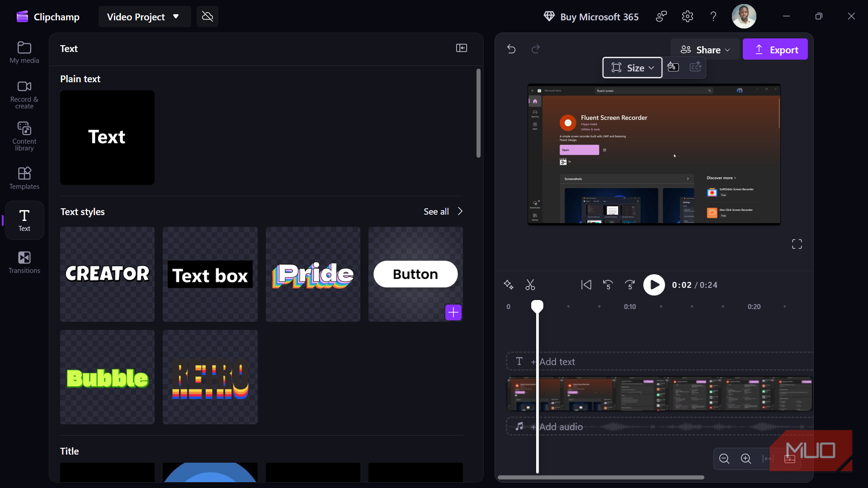Select the Button text style
Image resolution: width=868 pixels, height=488 pixels.
point(415,274)
